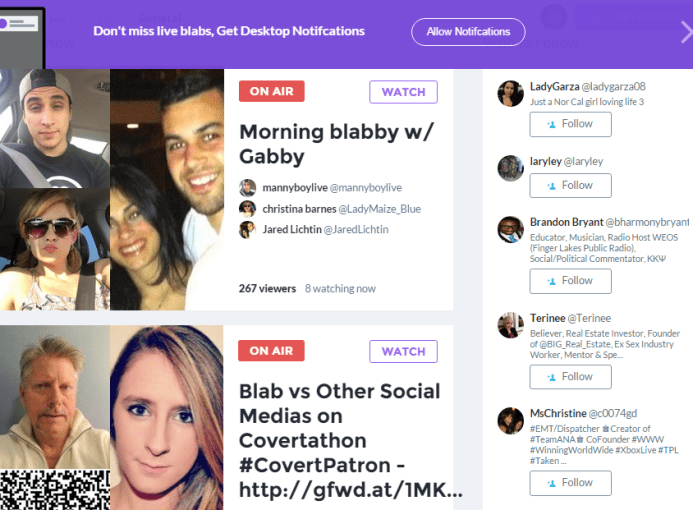Open @LadyMaize_Blue profile link
Viewport: 693px width, 510px height.
[x=380, y=209]
